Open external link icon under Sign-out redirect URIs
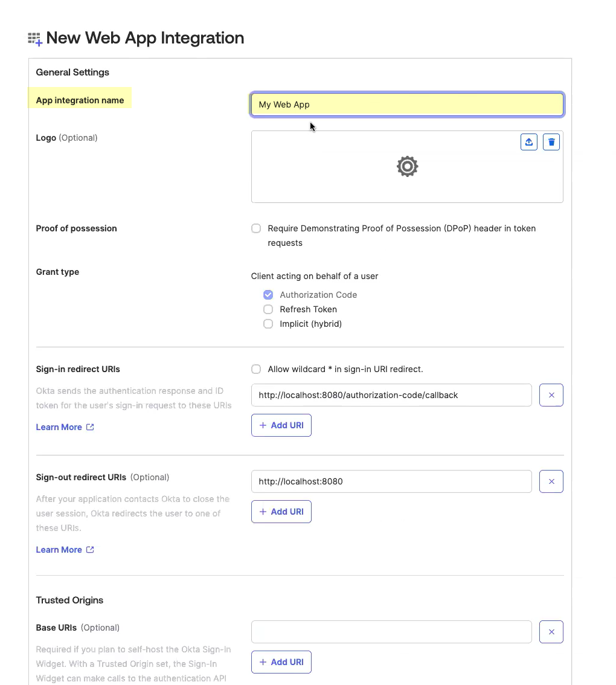The image size is (616, 685). [90, 550]
